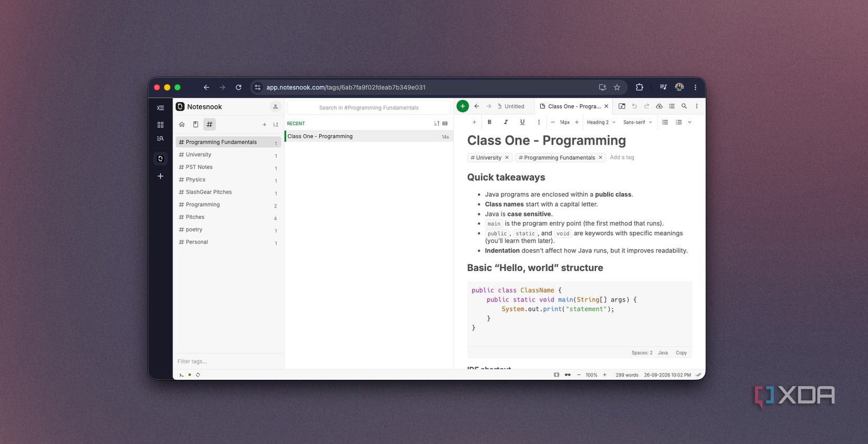Image resolution: width=868 pixels, height=444 pixels.
Task: Switch the RECENT notes list to compact view
Action: coord(445,124)
